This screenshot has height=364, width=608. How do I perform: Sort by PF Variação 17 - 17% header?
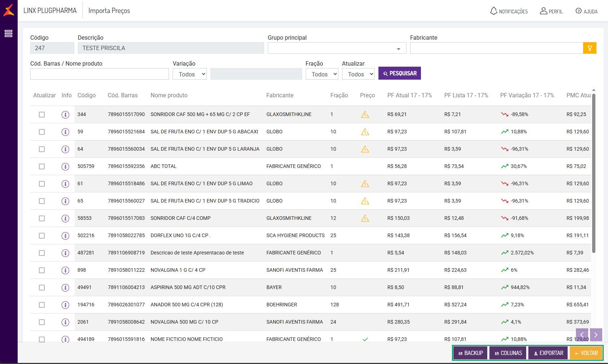pos(527,95)
